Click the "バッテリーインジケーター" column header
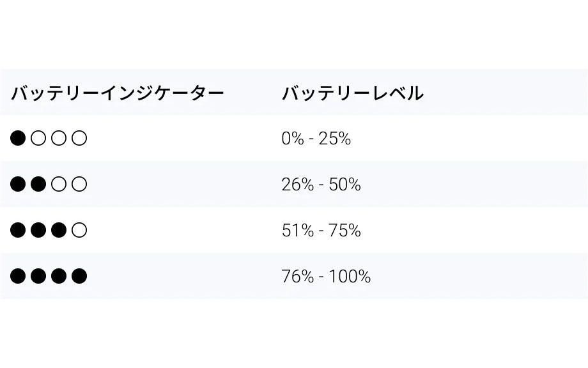The width and height of the screenshot is (588, 368). click(x=118, y=93)
